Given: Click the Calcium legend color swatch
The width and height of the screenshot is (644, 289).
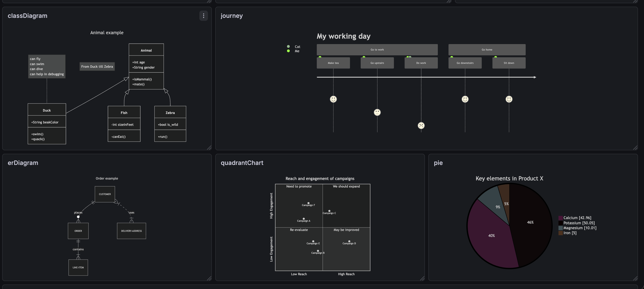Looking at the screenshot, I should click(x=560, y=218).
